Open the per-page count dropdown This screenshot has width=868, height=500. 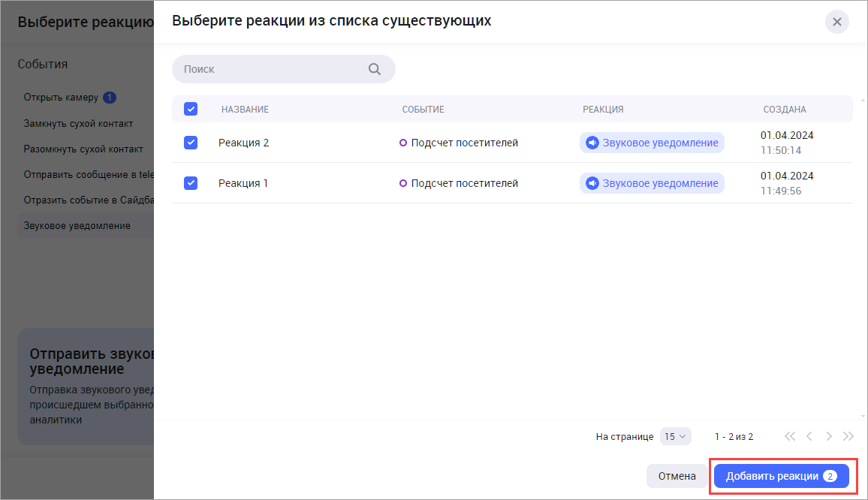coord(675,436)
